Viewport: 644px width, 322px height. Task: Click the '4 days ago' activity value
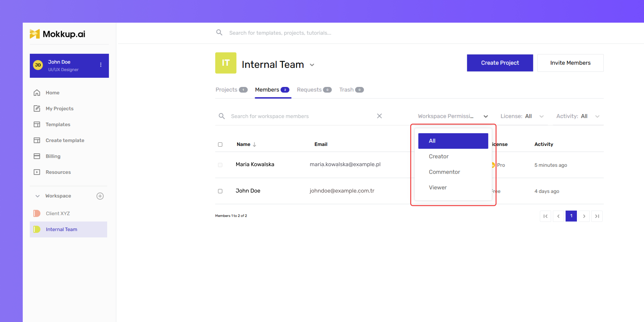point(546,191)
